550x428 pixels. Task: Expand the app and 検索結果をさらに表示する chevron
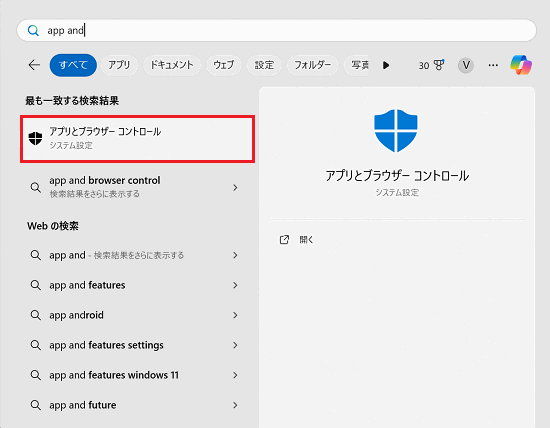click(x=235, y=255)
